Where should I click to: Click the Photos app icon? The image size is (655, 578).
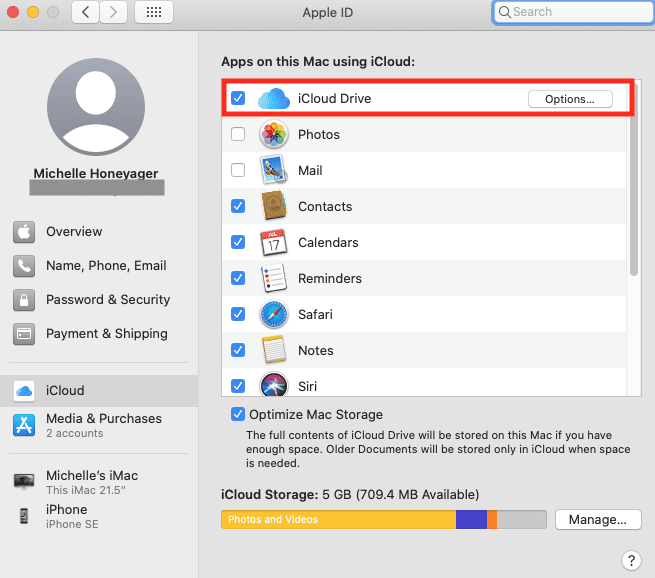tap(274, 134)
